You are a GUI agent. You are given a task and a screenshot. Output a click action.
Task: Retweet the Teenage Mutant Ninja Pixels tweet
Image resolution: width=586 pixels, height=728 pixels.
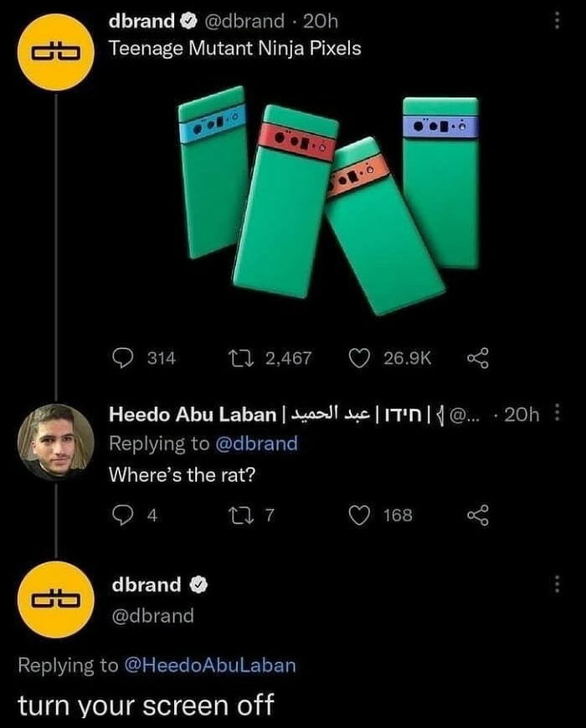[x=241, y=358]
